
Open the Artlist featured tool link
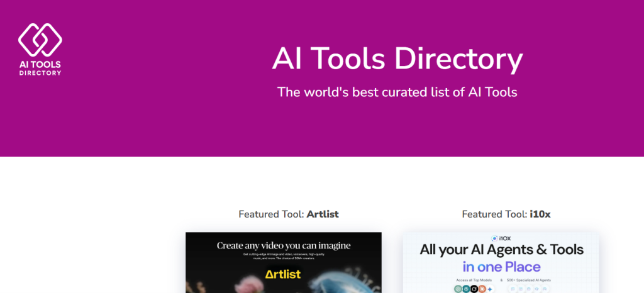click(x=323, y=214)
